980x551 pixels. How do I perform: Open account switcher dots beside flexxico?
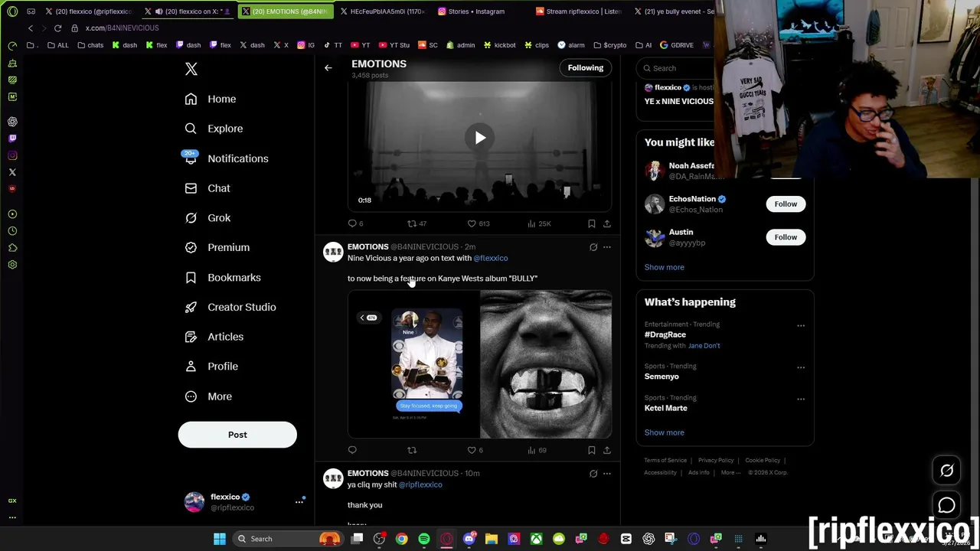coord(299,502)
